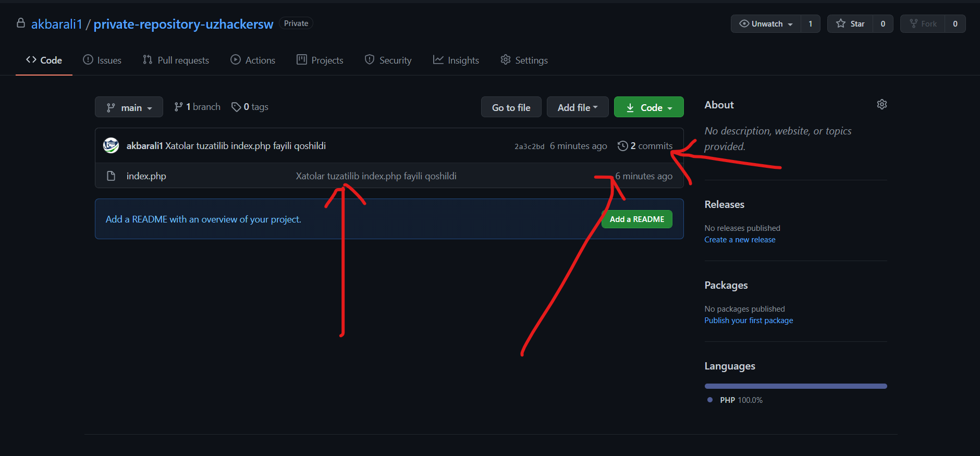Viewport: 980px width, 456px height.
Task: Click the download icon in Code button
Action: click(x=630, y=107)
